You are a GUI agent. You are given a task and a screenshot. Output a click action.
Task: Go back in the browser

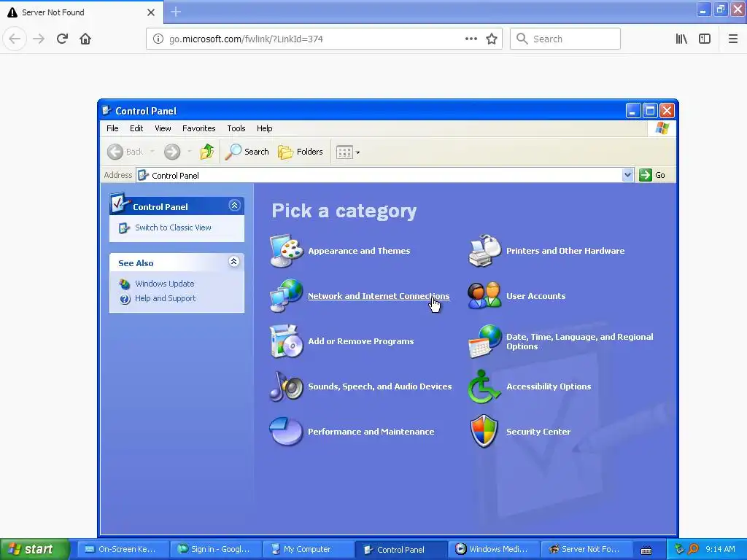15,39
